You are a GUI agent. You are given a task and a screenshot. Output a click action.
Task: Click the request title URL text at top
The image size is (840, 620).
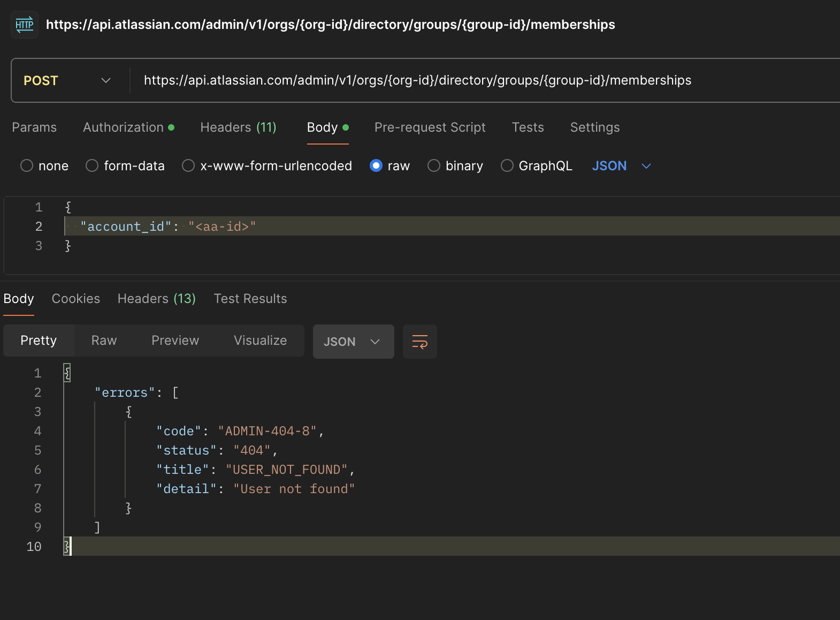pos(331,25)
